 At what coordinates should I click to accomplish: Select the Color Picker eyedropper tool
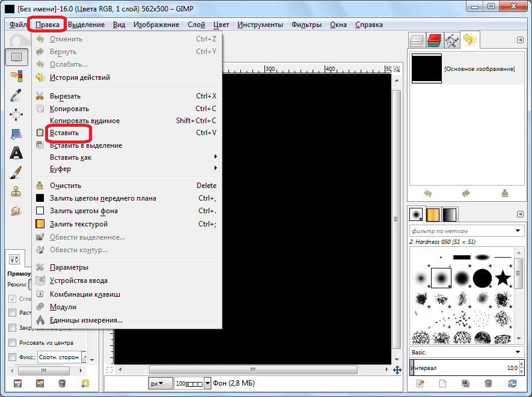[16, 95]
